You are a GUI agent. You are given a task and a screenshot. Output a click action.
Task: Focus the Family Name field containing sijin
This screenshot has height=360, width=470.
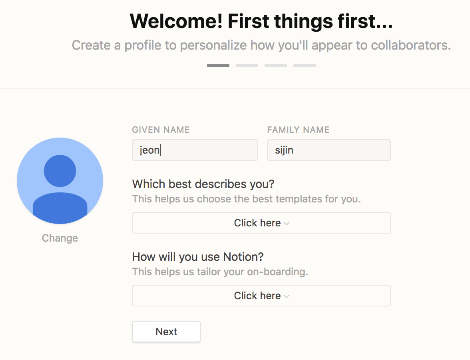click(x=329, y=150)
